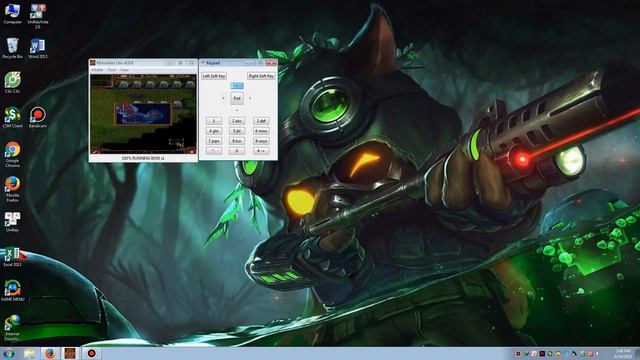Open File Explorer from the taskbar
Viewport: 640px width, 360px height.
coord(29,353)
